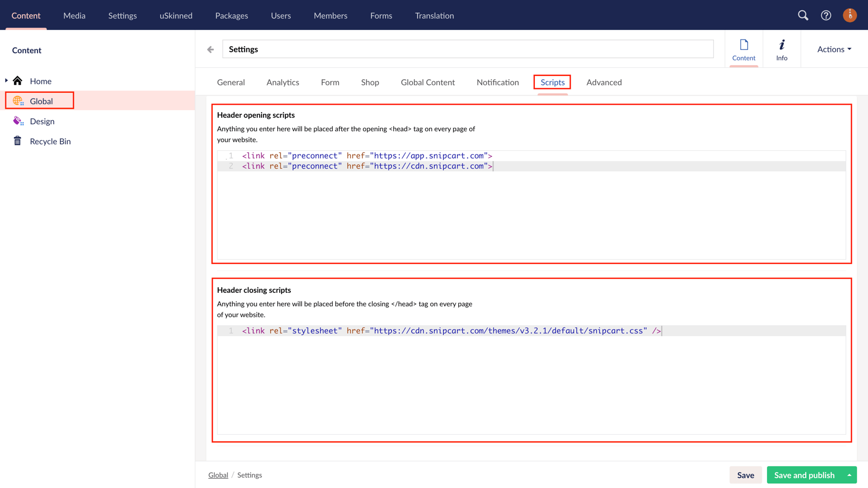The width and height of the screenshot is (868, 488).
Task: Select the Global globe icon in sidebar
Action: click(x=18, y=100)
